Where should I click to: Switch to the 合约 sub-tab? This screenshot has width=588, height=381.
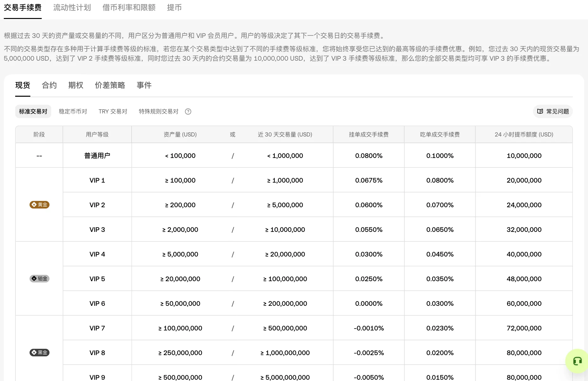[x=49, y=85]
